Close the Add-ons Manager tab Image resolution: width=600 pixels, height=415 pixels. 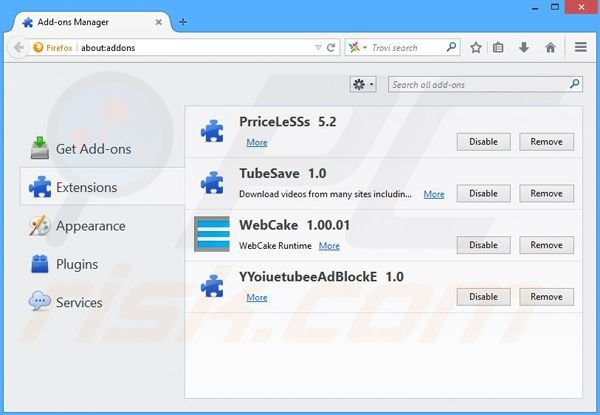tap(158, 23)
